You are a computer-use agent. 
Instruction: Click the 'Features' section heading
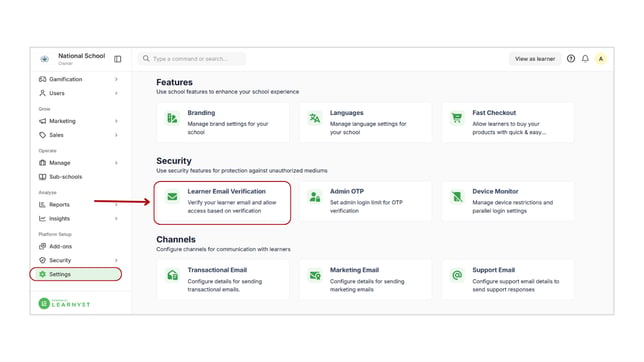pos(174,83)
